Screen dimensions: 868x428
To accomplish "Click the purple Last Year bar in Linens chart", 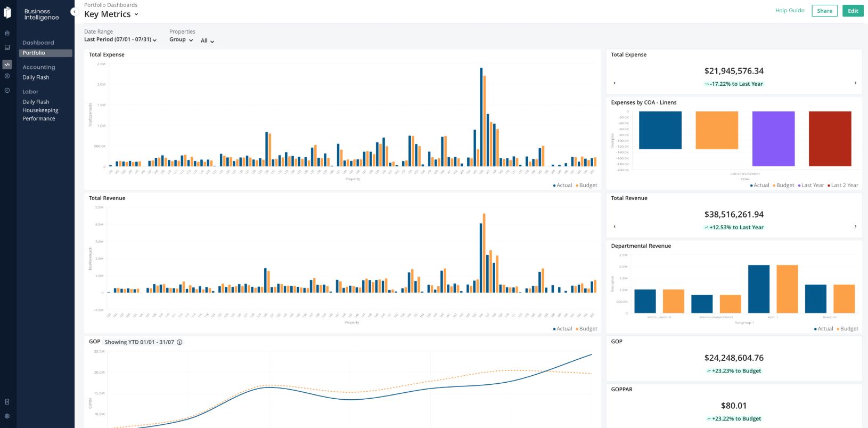I will click(x=773, y=139).
